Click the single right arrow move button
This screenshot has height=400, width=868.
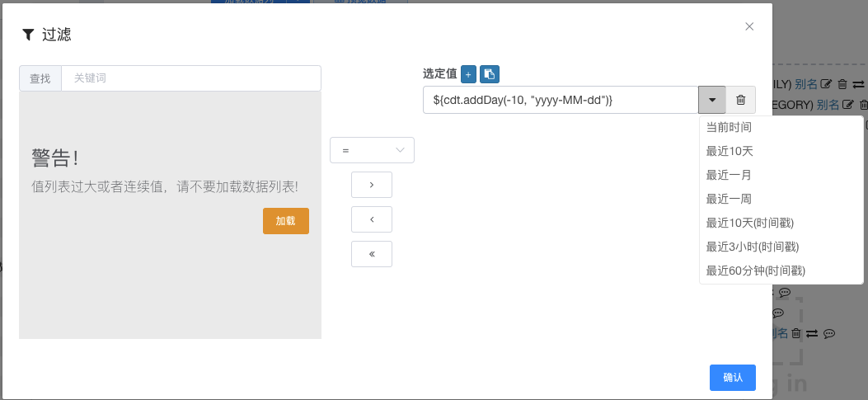pos(372,185)
